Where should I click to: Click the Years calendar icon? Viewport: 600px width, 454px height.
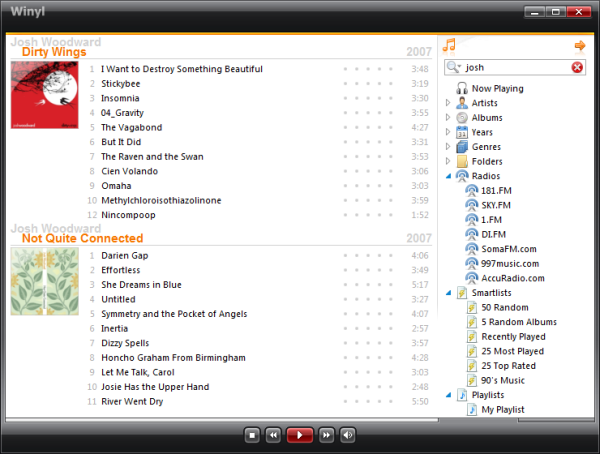point(462,132)
